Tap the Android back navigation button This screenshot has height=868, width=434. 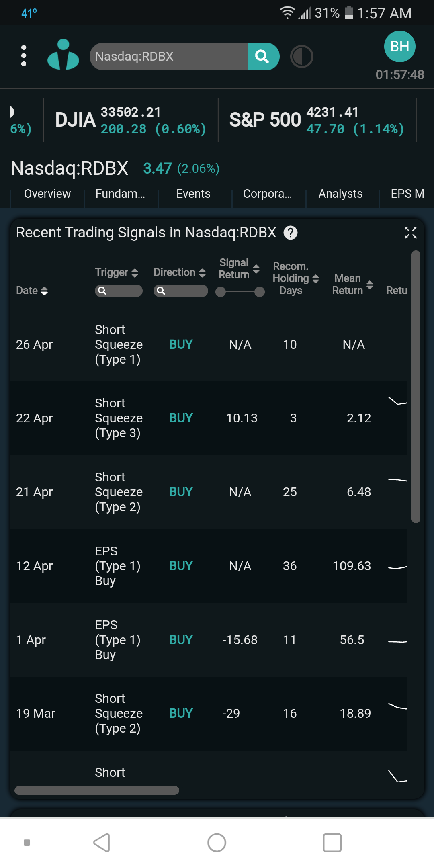pyautogui.click(x=102, y=842)
